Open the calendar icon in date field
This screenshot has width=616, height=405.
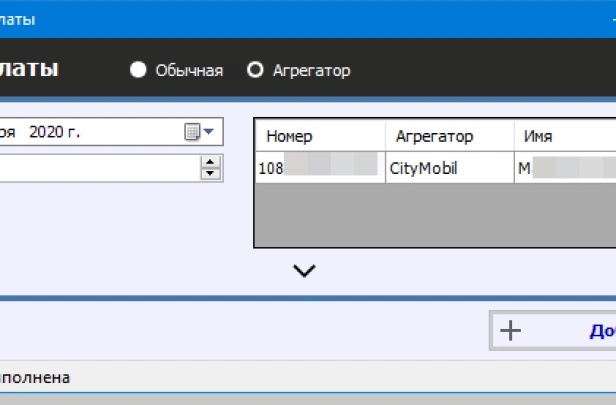(192, 132)
